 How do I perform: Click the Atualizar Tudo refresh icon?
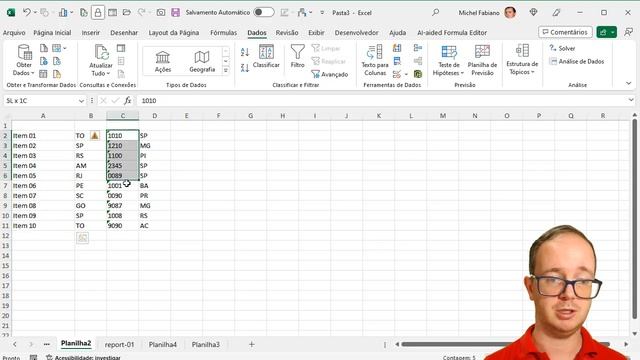coord(101,53)
